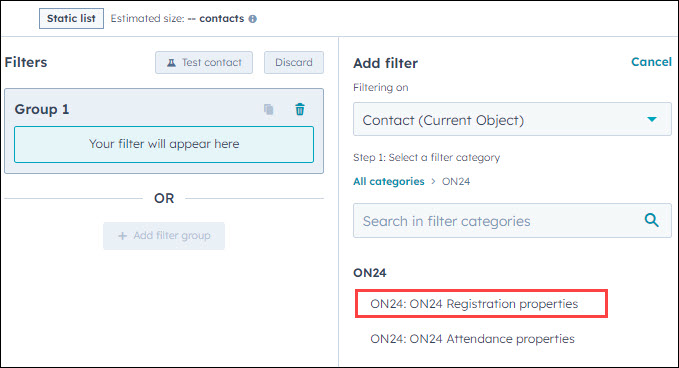Screen dimensions: 679x368
Task: Select ON24 Attendance properties category
Action: click(x=472, y=339)
